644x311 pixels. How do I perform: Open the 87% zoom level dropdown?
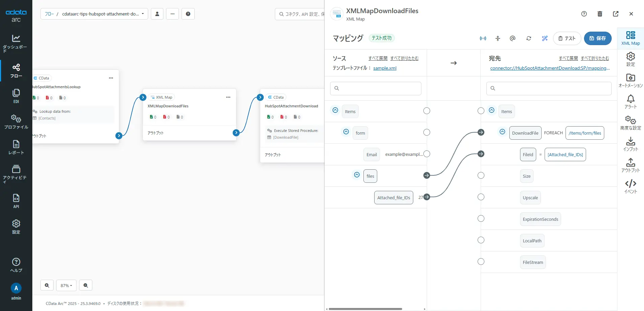pos(66,285)
